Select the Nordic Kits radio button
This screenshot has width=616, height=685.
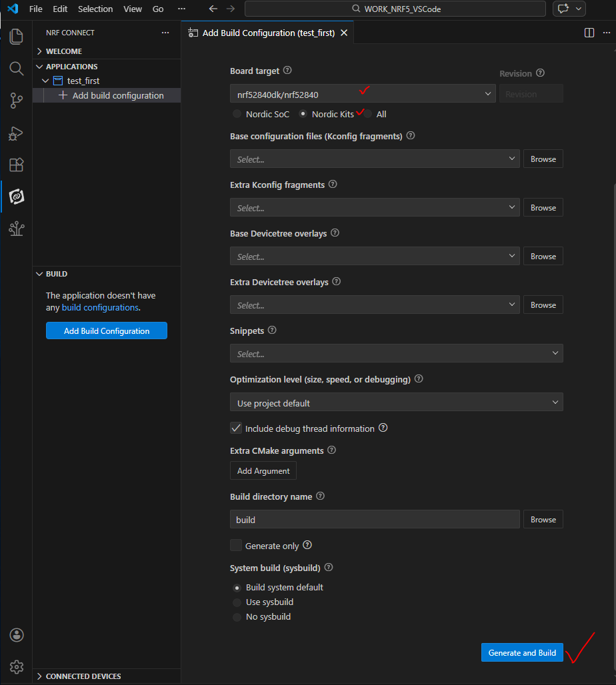tap(303, 114)
